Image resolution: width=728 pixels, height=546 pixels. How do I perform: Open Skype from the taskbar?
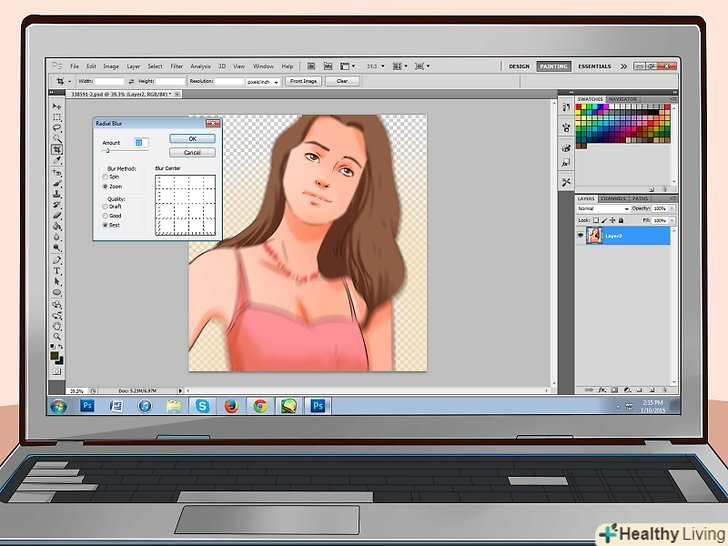click(203, 406)
